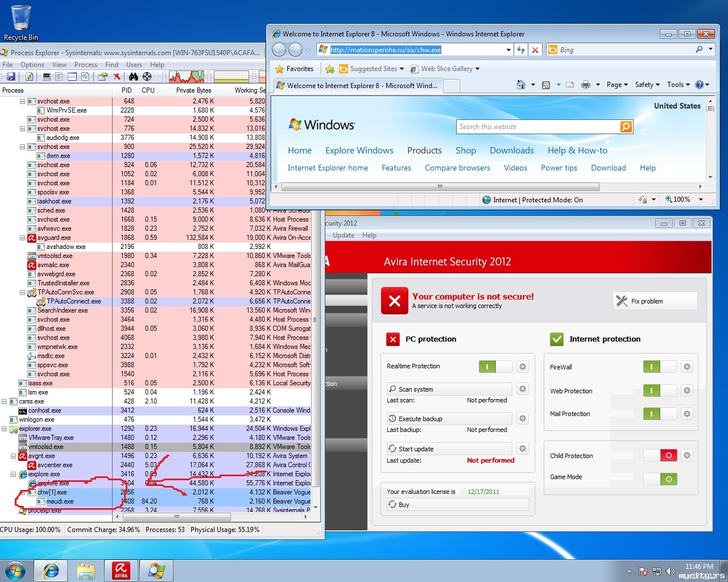Click crosshair Find Window's Process icon
The width and height of the screenshot is (728, 582).
(x=147, y=76)
